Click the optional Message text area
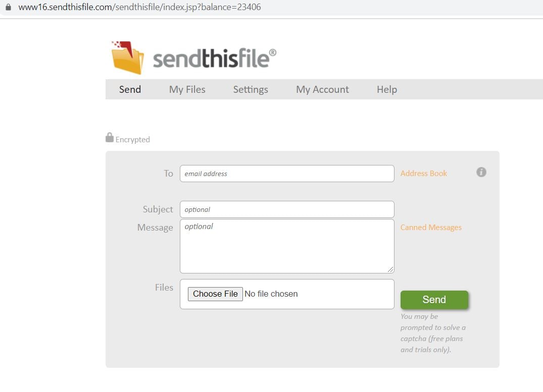The width and height of the screenshot is (543, 392). point(286,246)
